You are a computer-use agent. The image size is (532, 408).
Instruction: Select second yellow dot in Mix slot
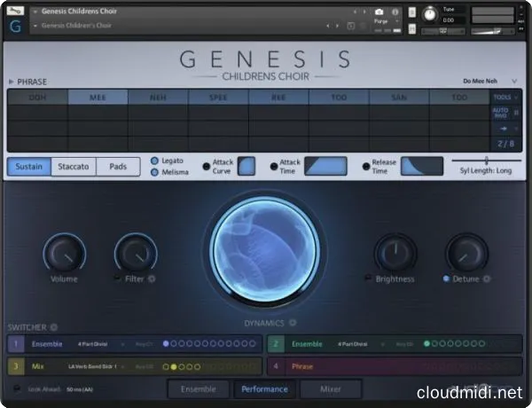(x=174, y=366)
